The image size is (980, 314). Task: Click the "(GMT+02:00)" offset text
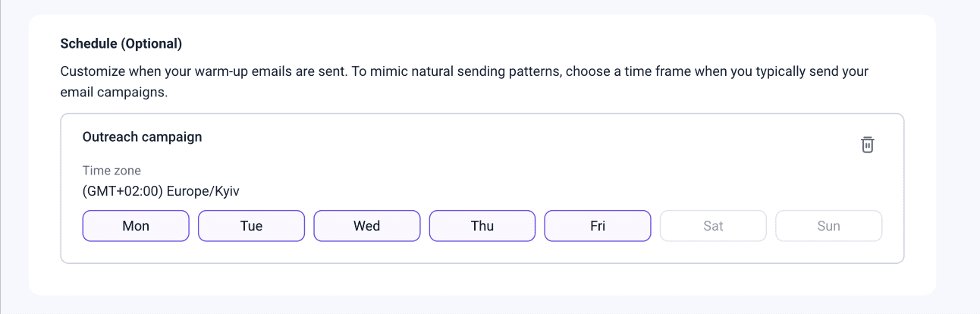[123, 190]
